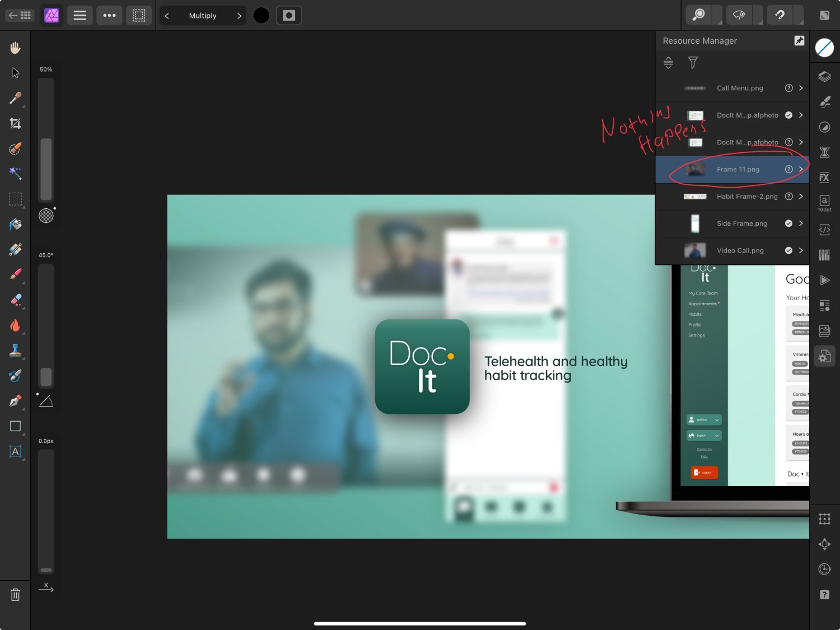Image resolution: width=840 pixels, height=630 pixels.
Task: Switch to the Photo Persona icon
Action: [52, 15]
